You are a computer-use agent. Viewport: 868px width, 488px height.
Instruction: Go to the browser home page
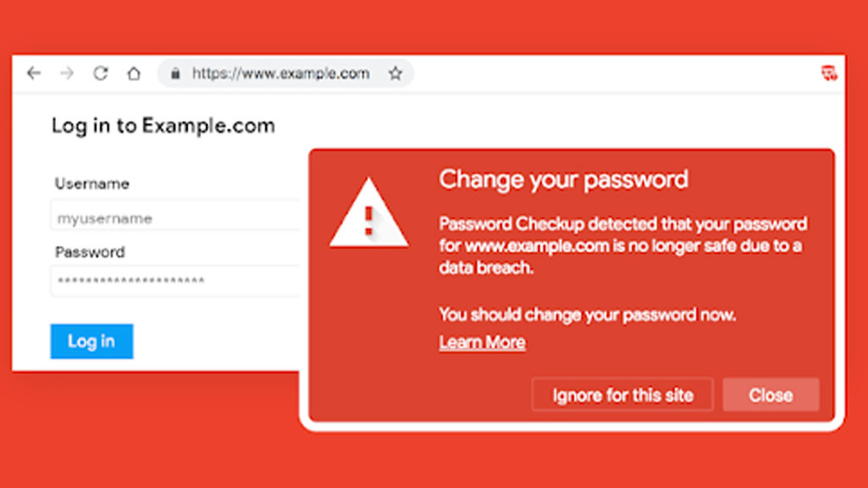(x=133, y=74)
